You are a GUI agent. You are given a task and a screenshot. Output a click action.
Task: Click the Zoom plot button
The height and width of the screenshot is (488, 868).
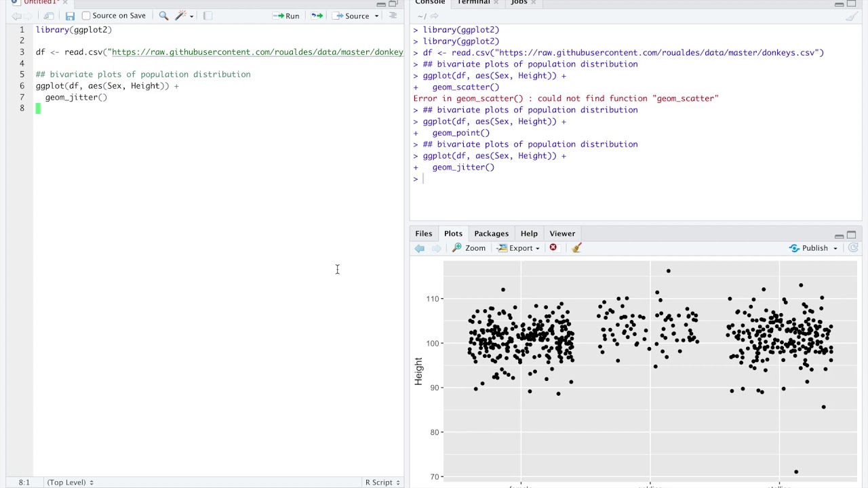click(x=469, y=248)
